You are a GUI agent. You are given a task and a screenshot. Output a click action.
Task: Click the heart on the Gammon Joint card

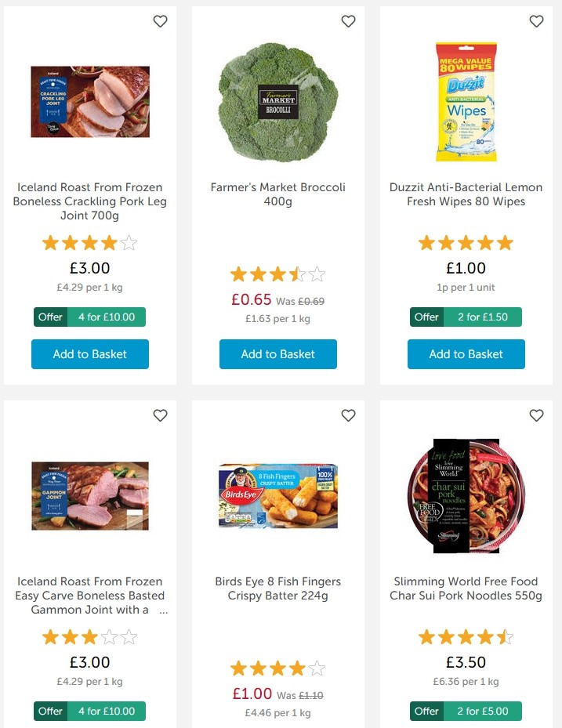point(160,415)
